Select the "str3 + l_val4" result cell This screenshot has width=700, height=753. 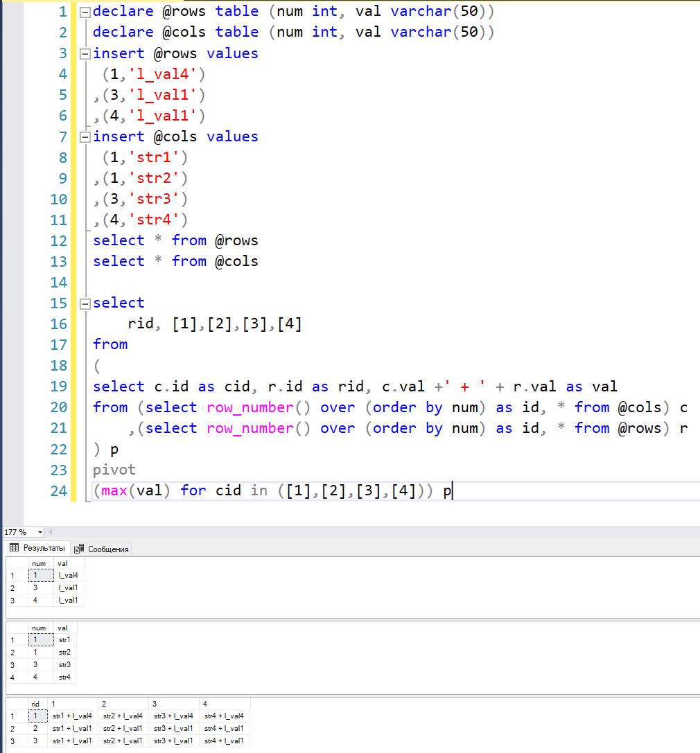pyautogui.click(x=173, y=716)
